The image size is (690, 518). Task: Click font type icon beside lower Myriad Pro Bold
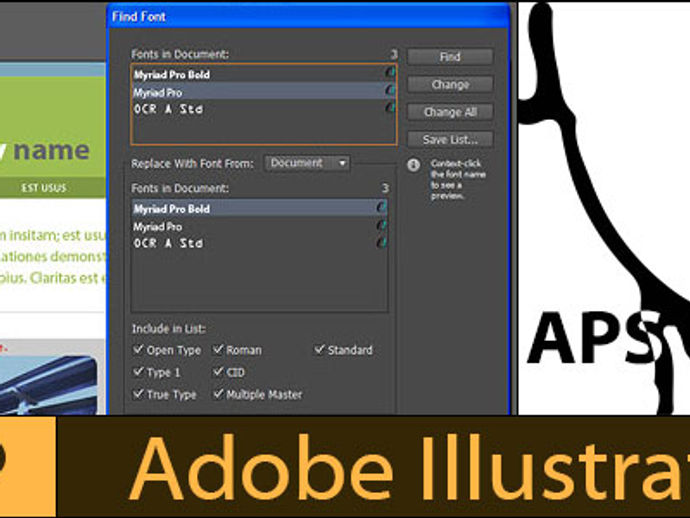pyautogui.click(x=381, y=207)
